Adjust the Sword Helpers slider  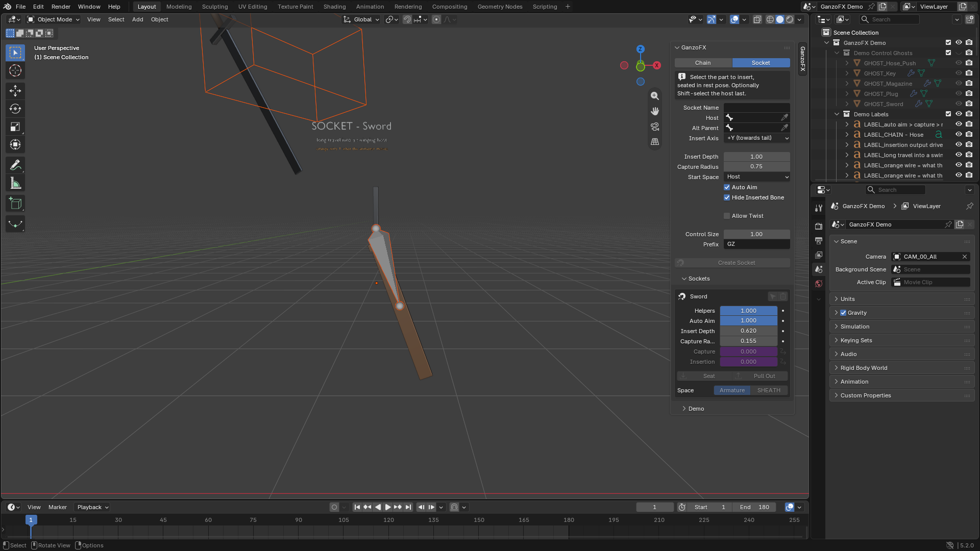[x=748, y=311]
